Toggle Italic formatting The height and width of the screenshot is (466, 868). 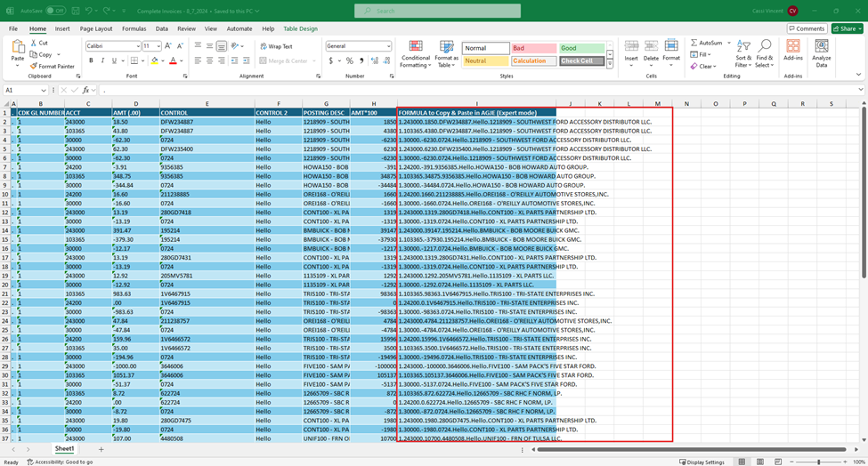102,60
